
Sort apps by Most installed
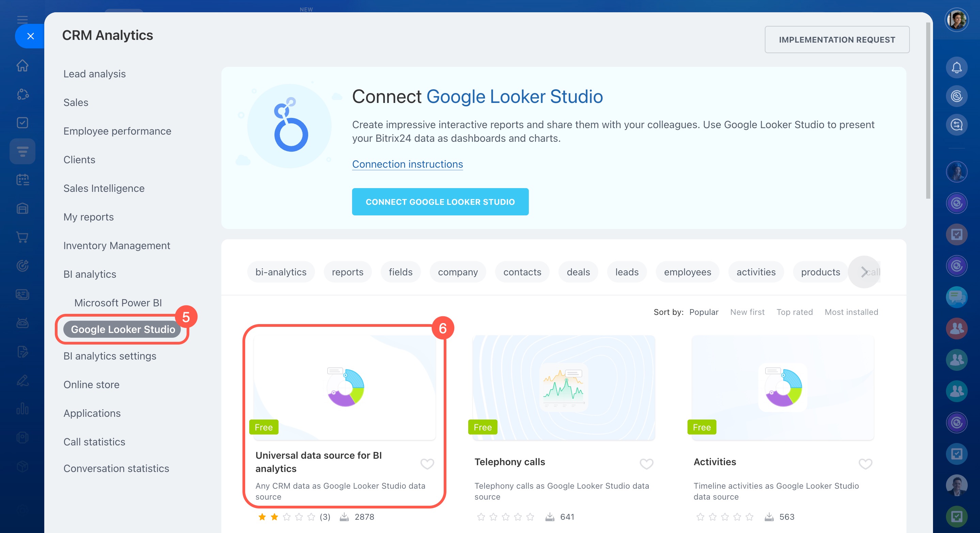(x=851, y=312)
